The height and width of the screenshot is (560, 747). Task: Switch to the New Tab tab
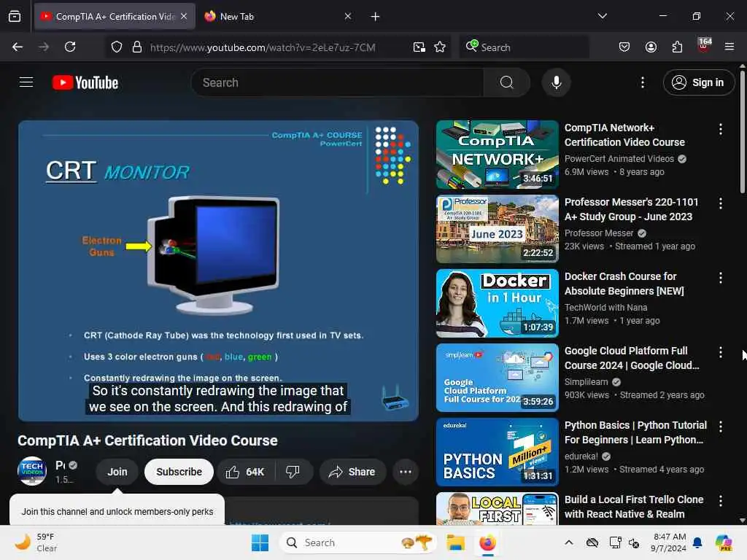[279, 16]
